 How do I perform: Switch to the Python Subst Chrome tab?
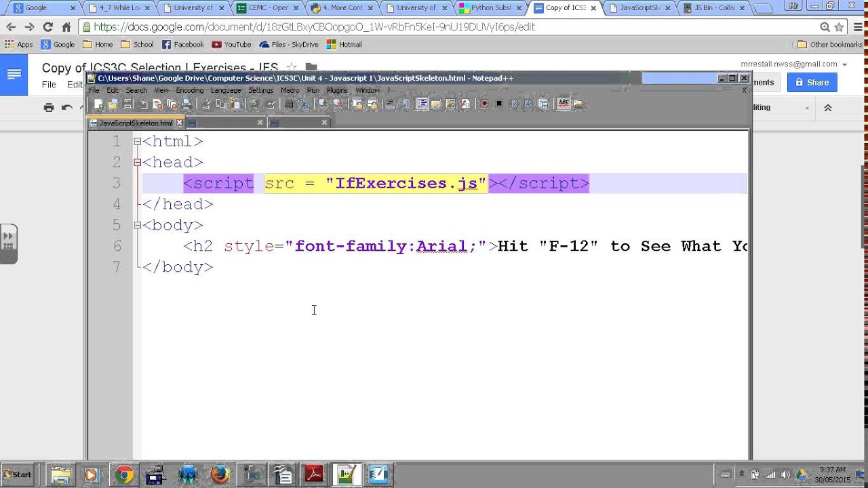[x=491, y=8]
